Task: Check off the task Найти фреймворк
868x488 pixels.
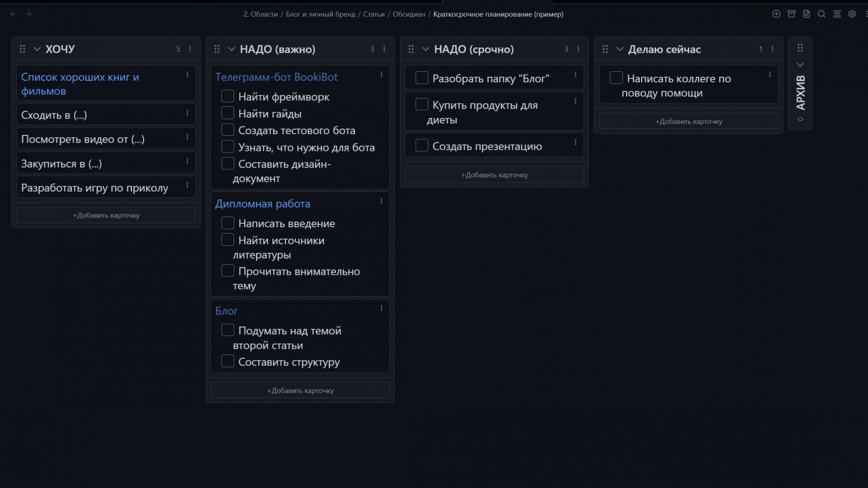Action: point(228,96)
